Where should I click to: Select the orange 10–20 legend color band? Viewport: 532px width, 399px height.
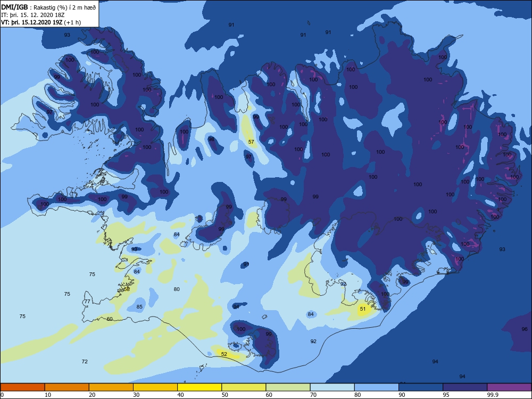point(67,387)
